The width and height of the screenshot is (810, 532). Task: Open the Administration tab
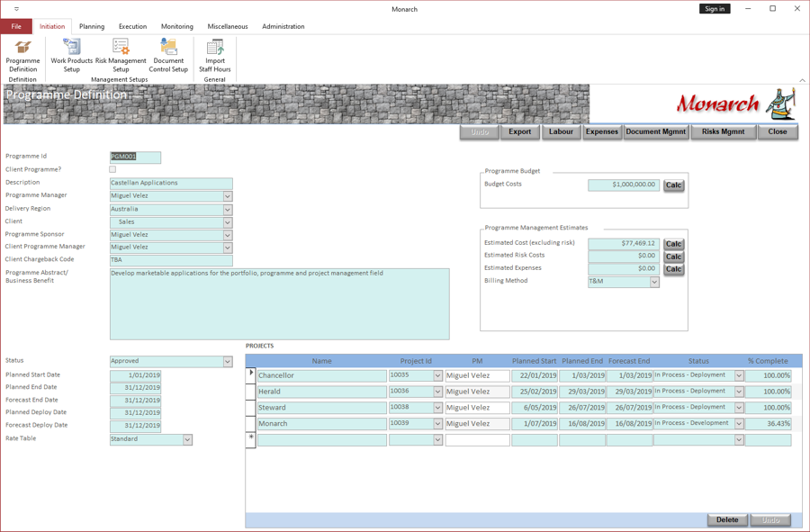283,26
